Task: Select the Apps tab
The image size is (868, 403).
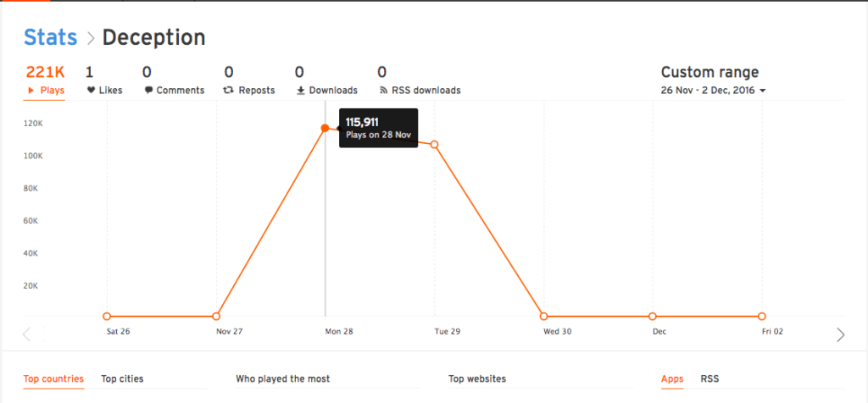Action: pyautogui.click(x=672, y=379)
